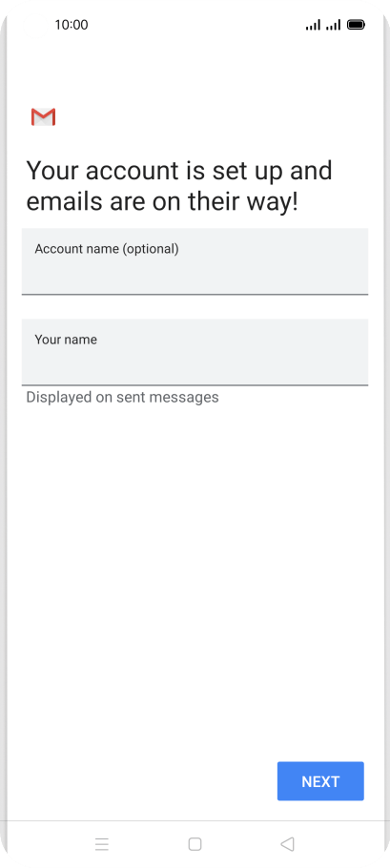Tap the Gmail envelope logo

pyautogui.click(x=43, y=116)
